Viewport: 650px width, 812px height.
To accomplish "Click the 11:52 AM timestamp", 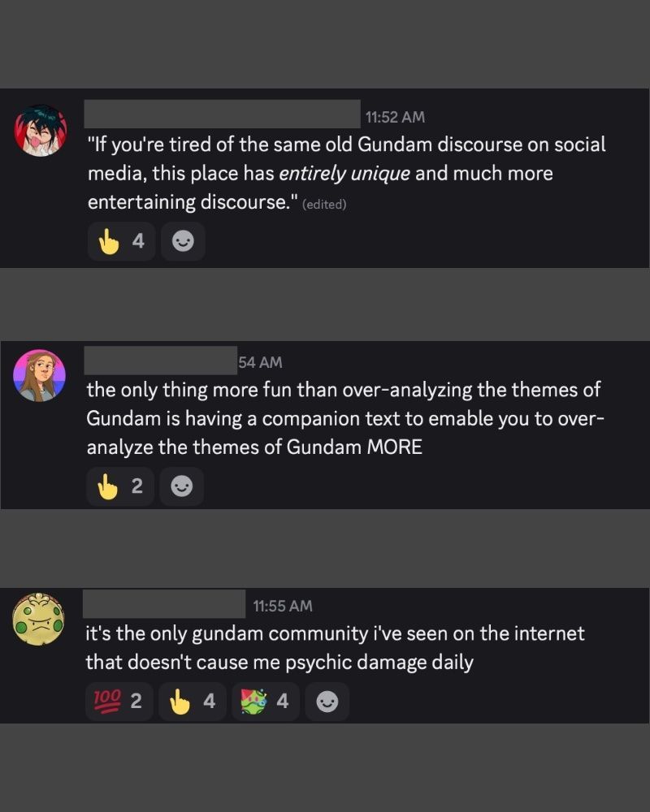I will [395, 117].
